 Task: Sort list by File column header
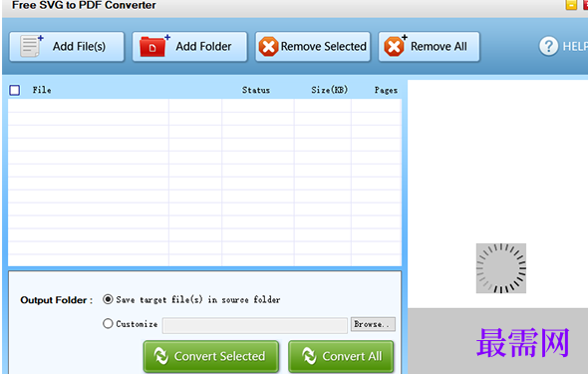tap(42, 90)
